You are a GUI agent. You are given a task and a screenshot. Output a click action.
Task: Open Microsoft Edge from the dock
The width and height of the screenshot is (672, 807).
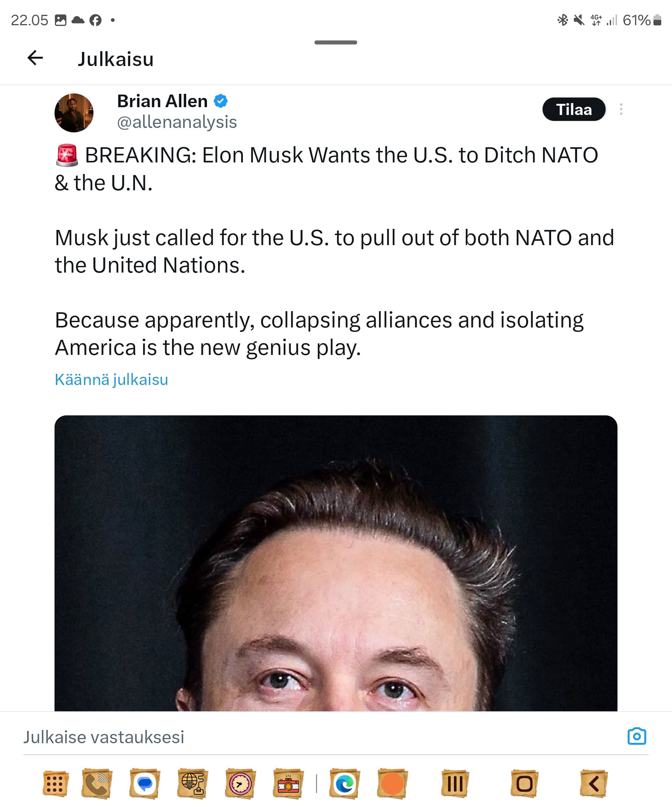coord(344,784)
